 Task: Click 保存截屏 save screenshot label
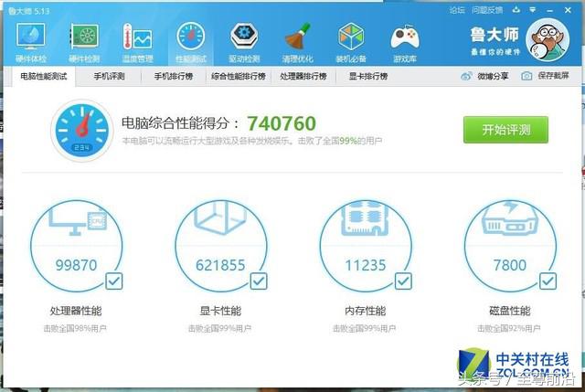click(553, 76)
